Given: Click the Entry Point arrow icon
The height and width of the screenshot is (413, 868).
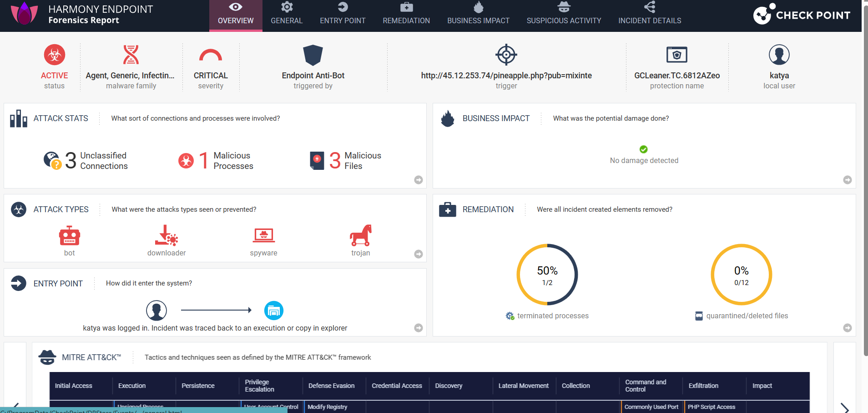Looking at the screenshot, I should point(19,283).
